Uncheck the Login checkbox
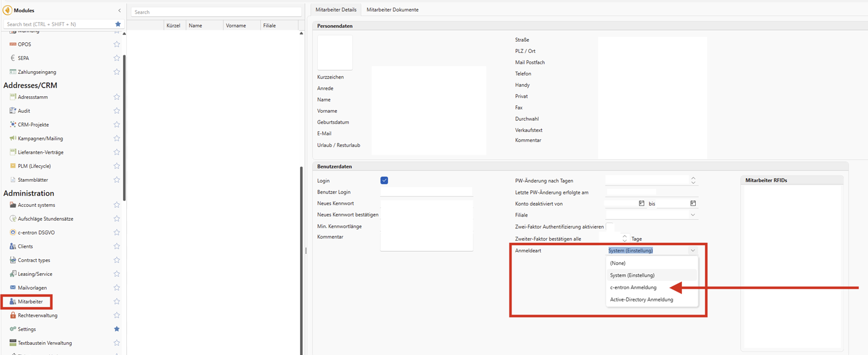The width and height of the screenshot is (868, 355). [384, 181]
